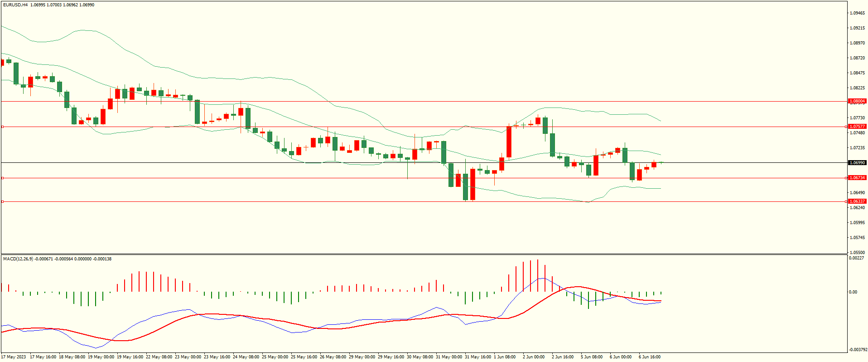Click the 1.08720 price scale label
The height and width of the screenshot is (362, 868).
click(858, 58)
